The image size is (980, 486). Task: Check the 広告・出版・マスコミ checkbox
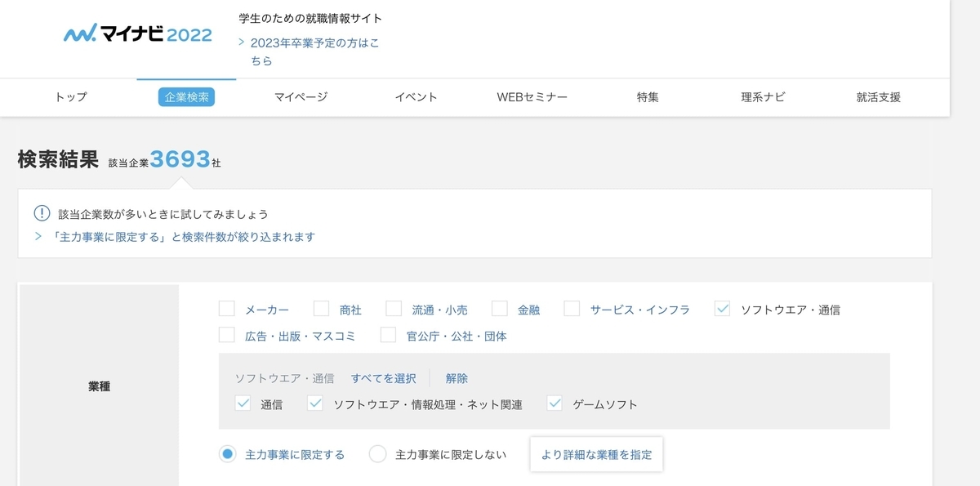[x=225, y=335]
